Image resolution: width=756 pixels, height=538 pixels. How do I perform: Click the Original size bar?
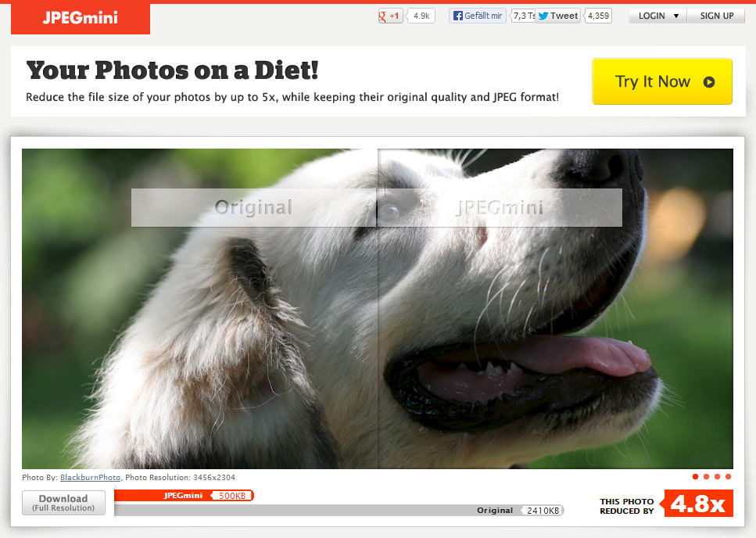pyautogui.click(x=339, y=510)
